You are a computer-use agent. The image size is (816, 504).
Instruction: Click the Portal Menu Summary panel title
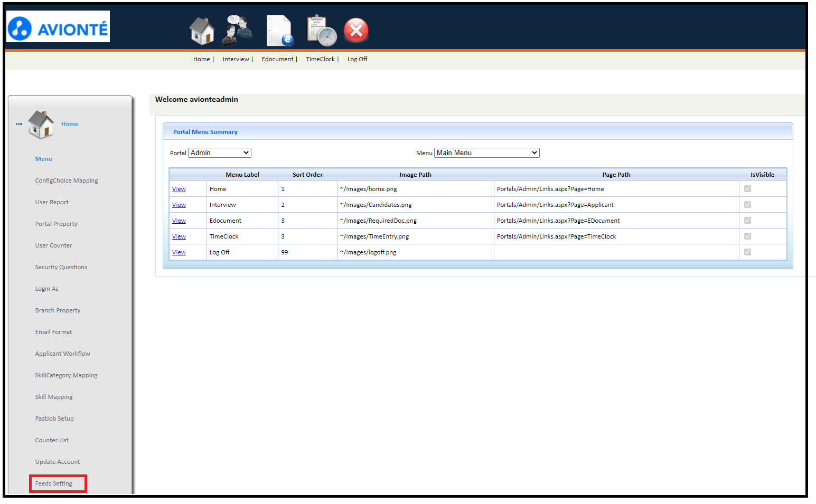pyautogui.click(x=205, y=132)
